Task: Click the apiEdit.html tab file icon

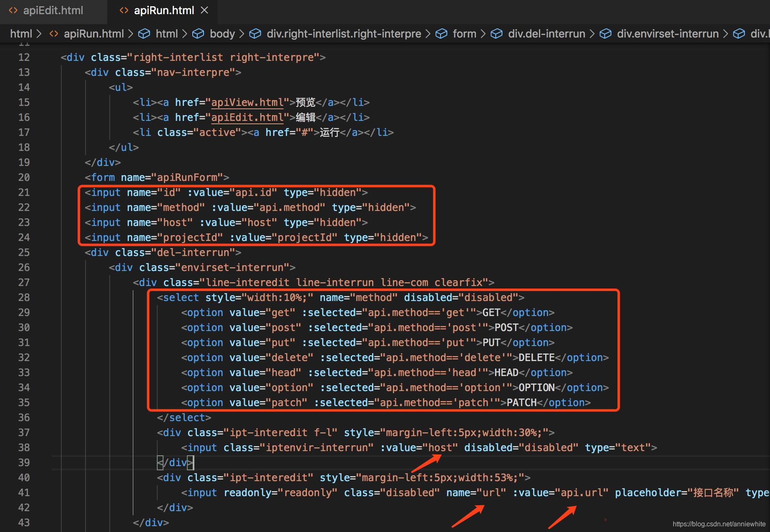Action: pyautogui.click(x=13, y=10)
